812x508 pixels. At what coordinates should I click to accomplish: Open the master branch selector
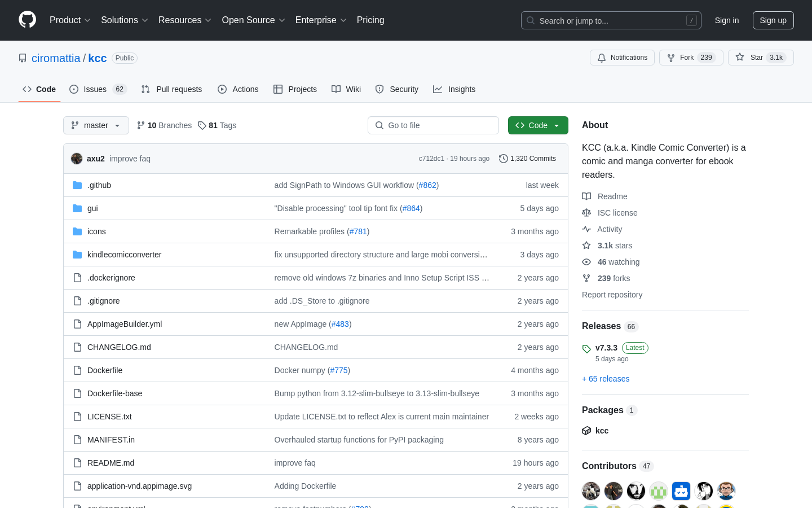pyautogui.click(x=96, y=125)
